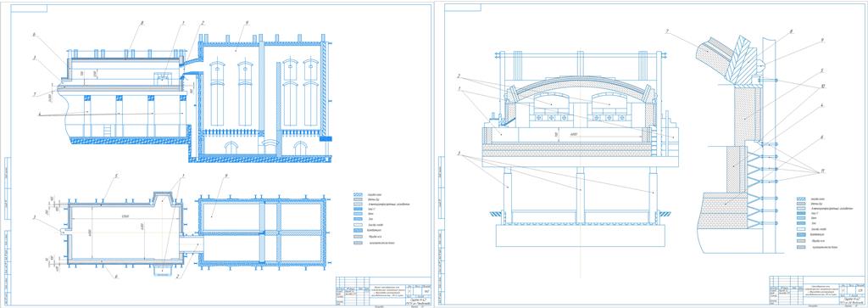Open the title block of the right drawing sheet
Viewport: 868px width, 308px height.
pos(817,290)
